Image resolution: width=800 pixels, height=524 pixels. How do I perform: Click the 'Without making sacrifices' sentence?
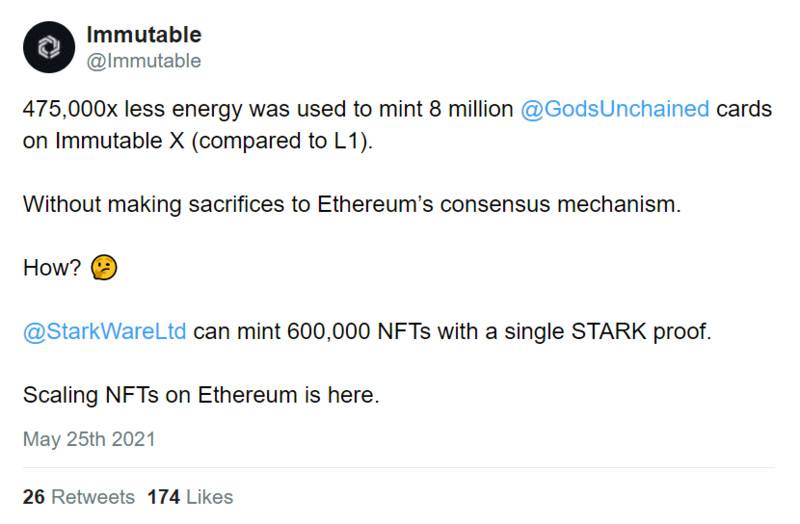(352, 204)
